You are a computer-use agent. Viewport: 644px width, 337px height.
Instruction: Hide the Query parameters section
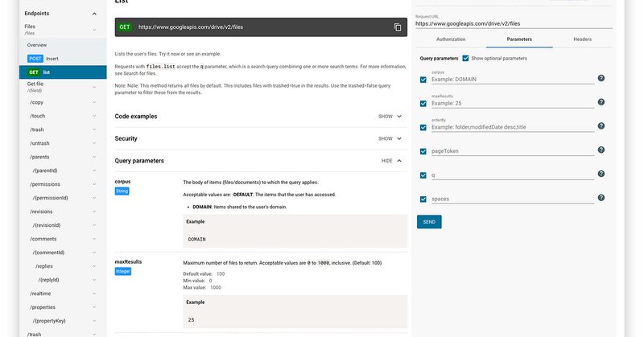pyautogui.click(x=391, y=161)
